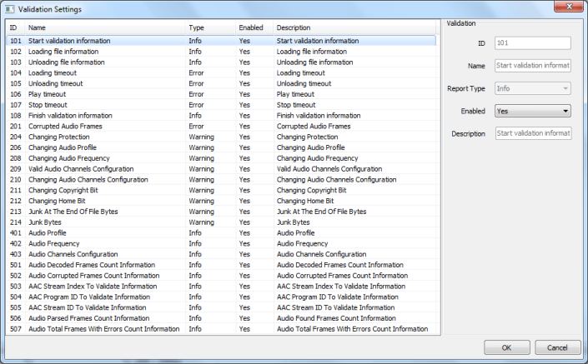
Task: Sort by the Enabled column header
Action: (x=254, y=27)
